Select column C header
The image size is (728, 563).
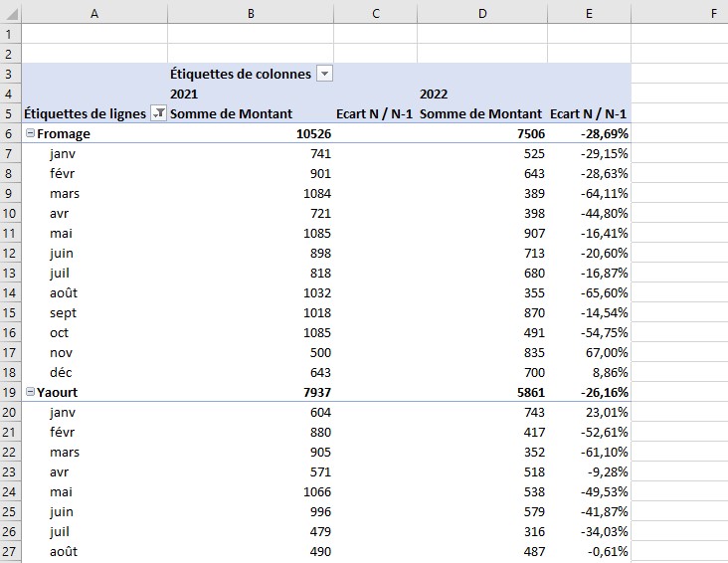[376, 14]
